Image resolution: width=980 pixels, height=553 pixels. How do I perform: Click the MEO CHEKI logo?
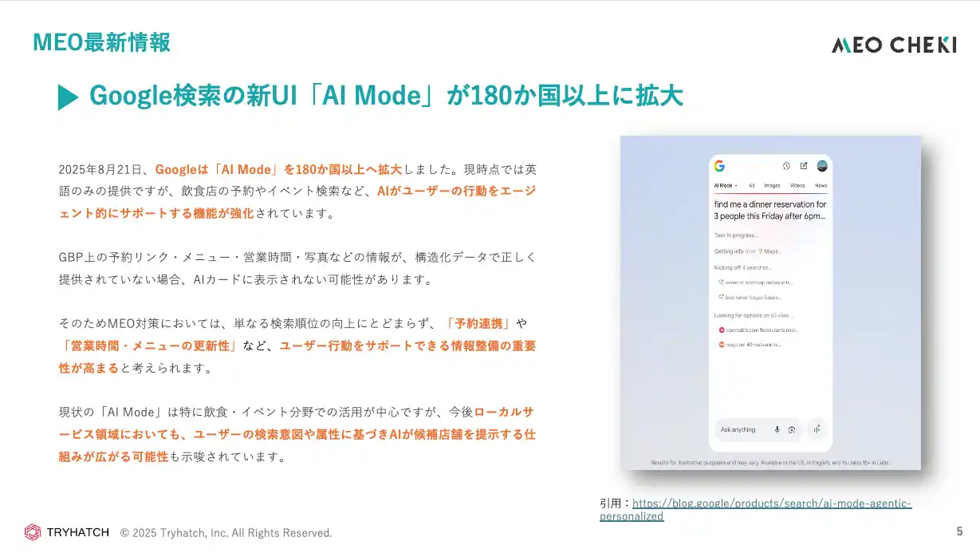pyautogui.click(x=893, y=45)
